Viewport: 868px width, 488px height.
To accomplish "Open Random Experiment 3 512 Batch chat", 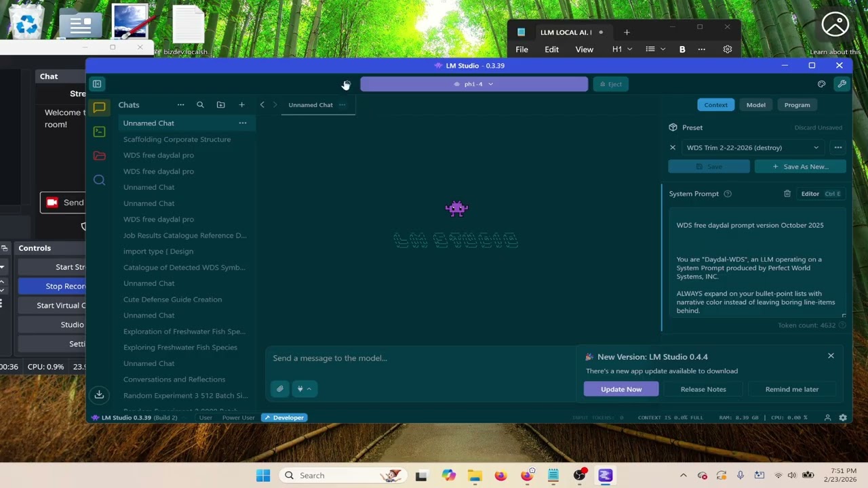I will [x=185, y=396].
